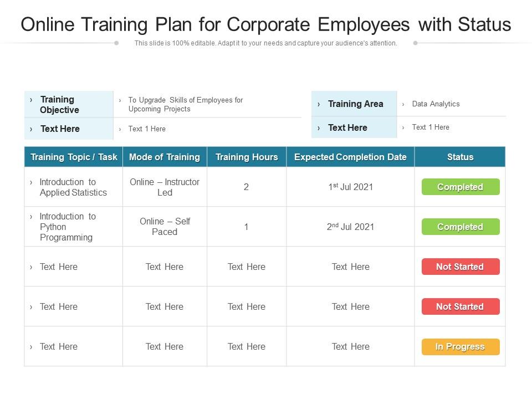The height and width of the screenshot is (399, 532).
Task: Click the Training Hours column header
Action: click(x=247, y=157)
